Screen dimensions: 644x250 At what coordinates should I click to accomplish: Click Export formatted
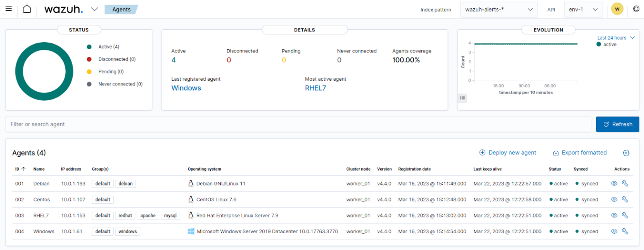point(580,153)
